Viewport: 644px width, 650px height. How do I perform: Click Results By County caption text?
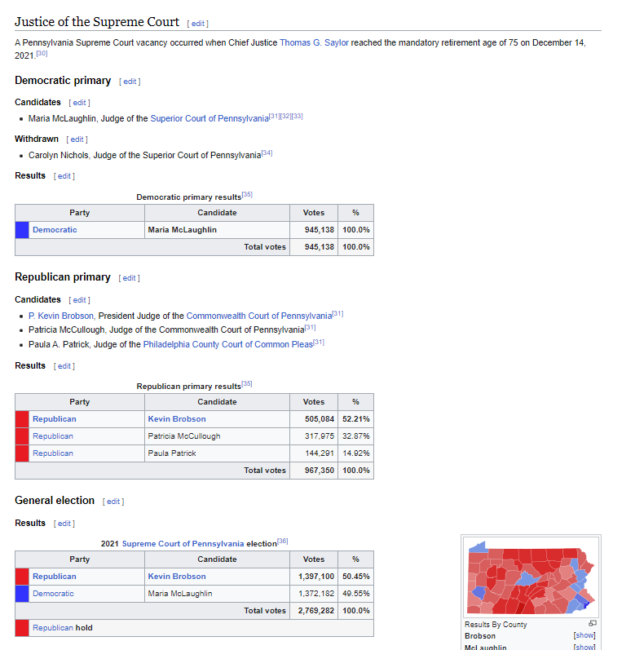[496, 624]
